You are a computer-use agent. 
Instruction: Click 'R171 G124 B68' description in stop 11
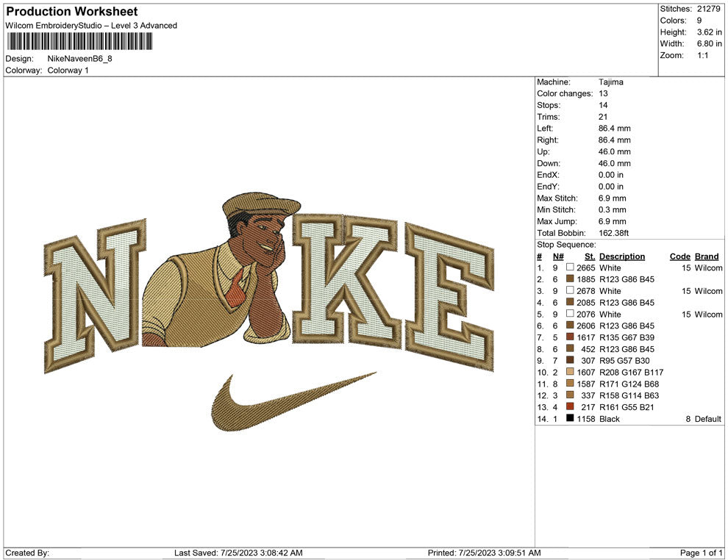point(629,384)
